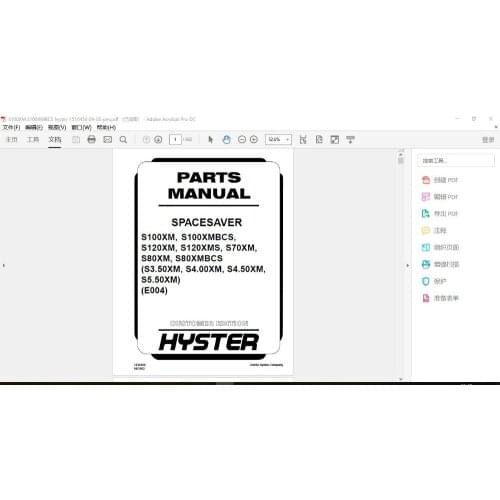Click the Save file toolbar icon
Image resolution: width=500 pixels, height=500 pixels.
pos(76,140)
